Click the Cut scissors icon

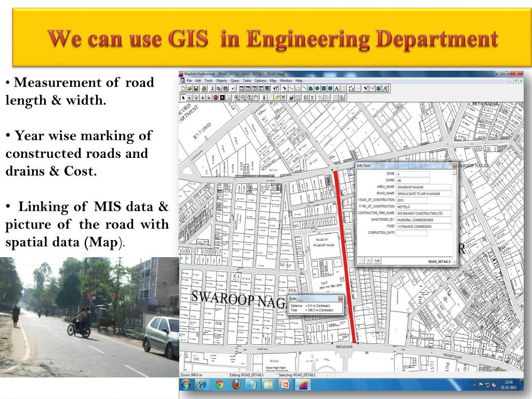point(212,88)
